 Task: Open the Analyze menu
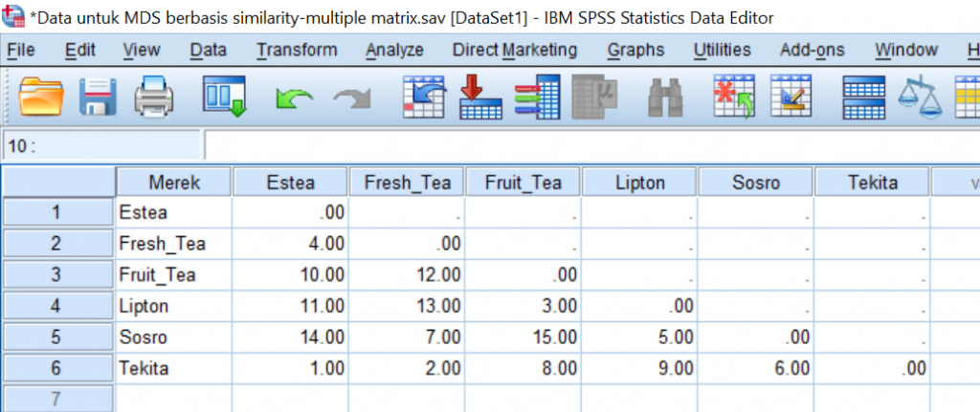tap(394, 50)
